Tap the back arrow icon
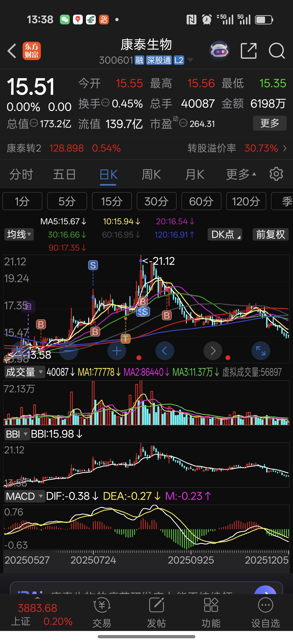Viewport: 293px width, 644px height. pos(12,51)
